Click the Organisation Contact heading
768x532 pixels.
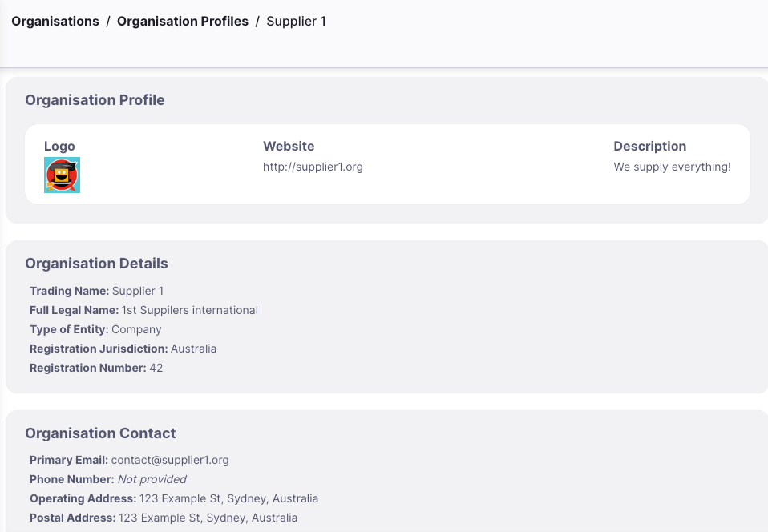tap(100, 433)
